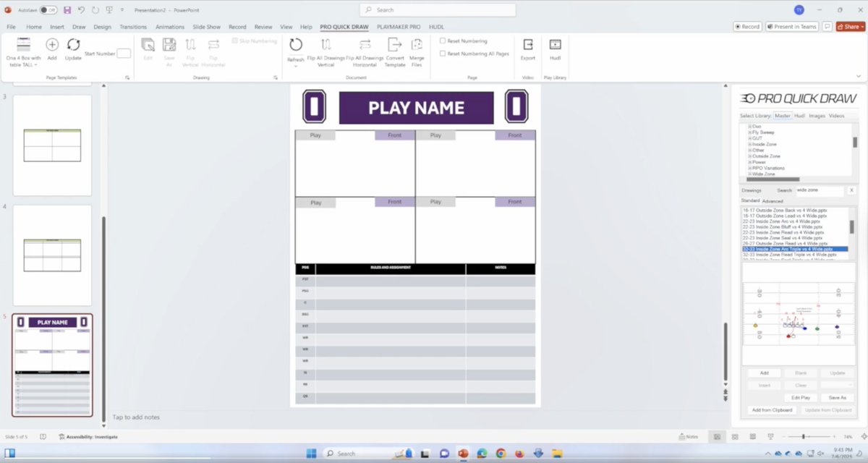
Task: Start slideshow from beginning icon in quick access
Action: pos(108,10)
